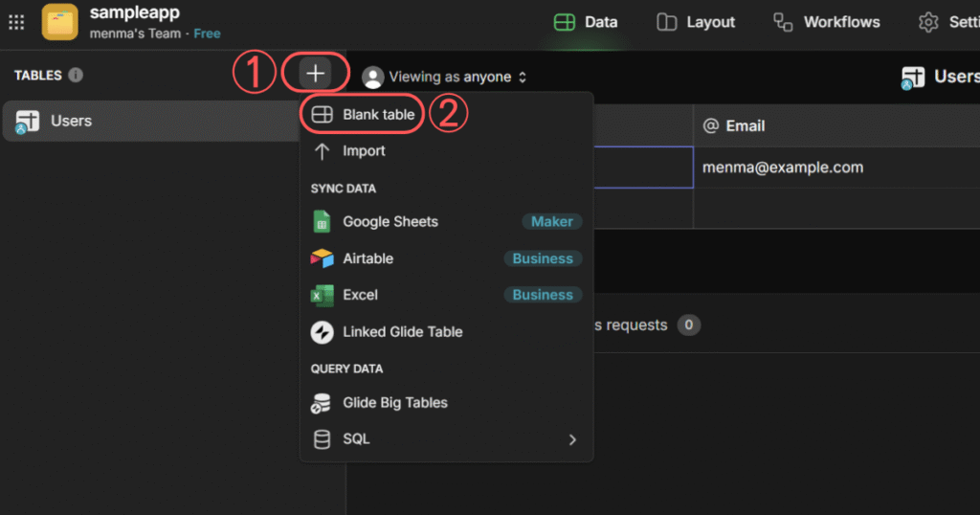Expand the SQL submenu
The width and height of the screenshot is (980, 515).
446,439
